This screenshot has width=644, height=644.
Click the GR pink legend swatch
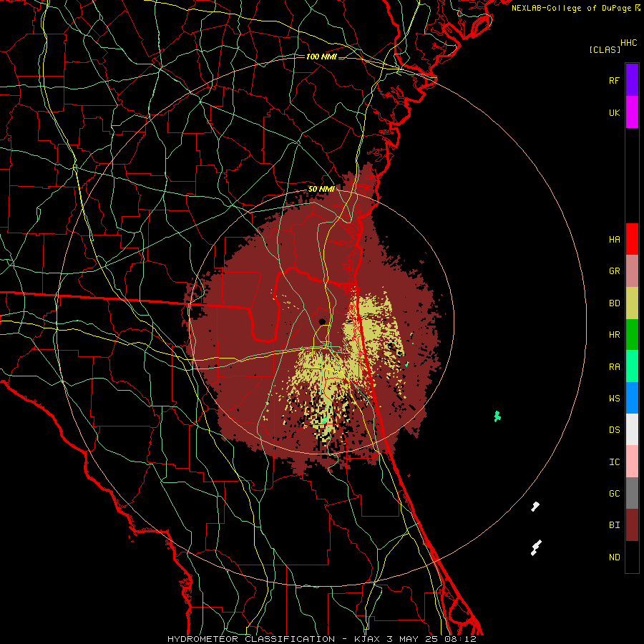tap(632, 271)
